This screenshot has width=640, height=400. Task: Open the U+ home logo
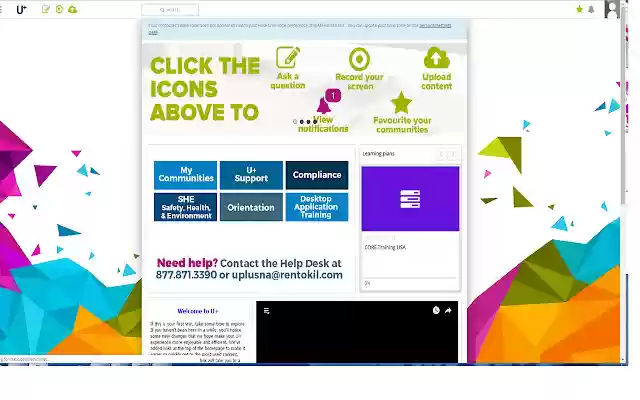pos(21,9)
